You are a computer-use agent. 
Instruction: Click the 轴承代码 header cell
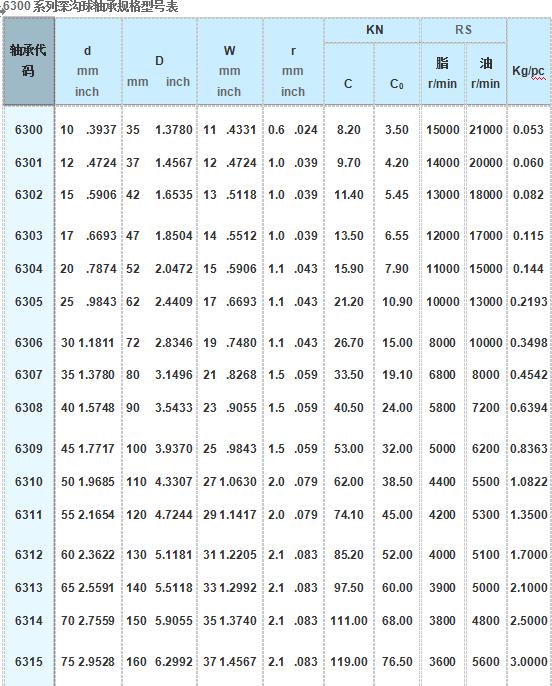click(x=28, y=61)
